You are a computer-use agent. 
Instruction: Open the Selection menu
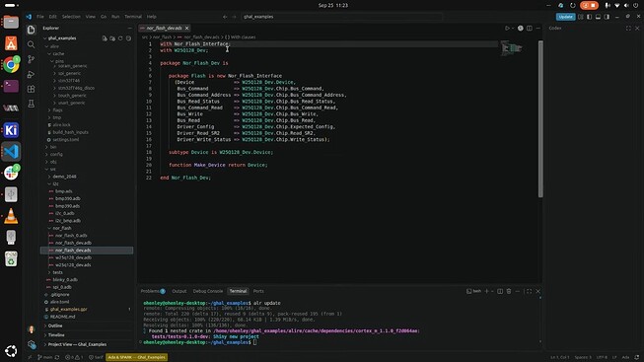coord(71,17)
